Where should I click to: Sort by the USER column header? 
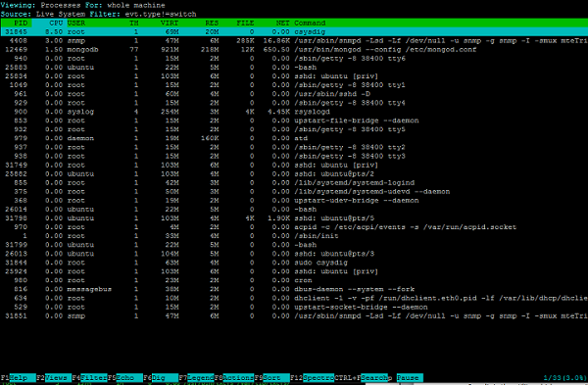[76, 23]
